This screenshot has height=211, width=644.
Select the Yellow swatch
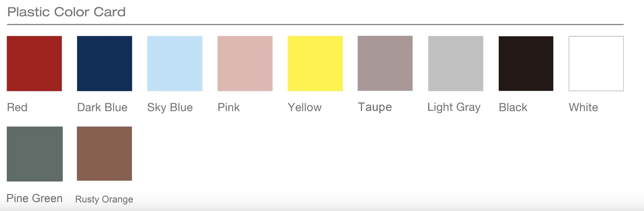[315, 63]
